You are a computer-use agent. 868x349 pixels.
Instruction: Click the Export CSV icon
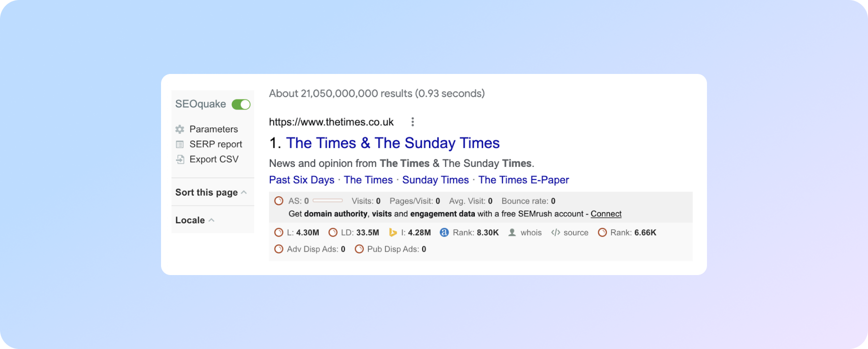point(179,159)
